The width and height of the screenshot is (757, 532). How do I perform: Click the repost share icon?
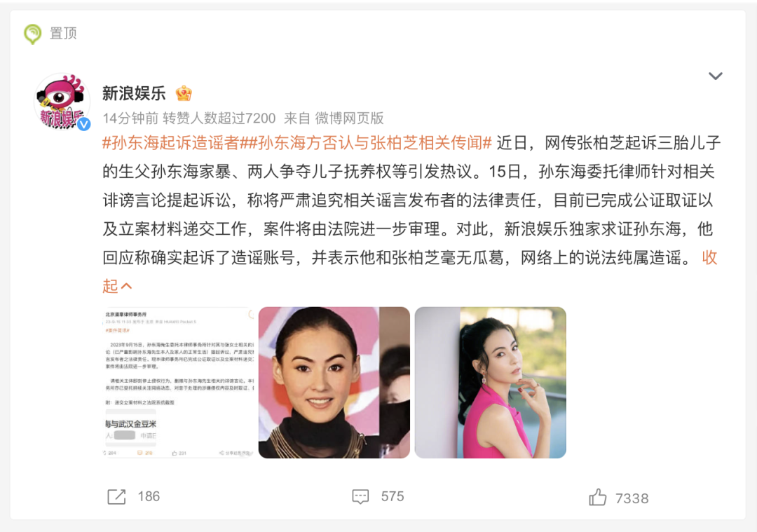click(x=116, y=497)
